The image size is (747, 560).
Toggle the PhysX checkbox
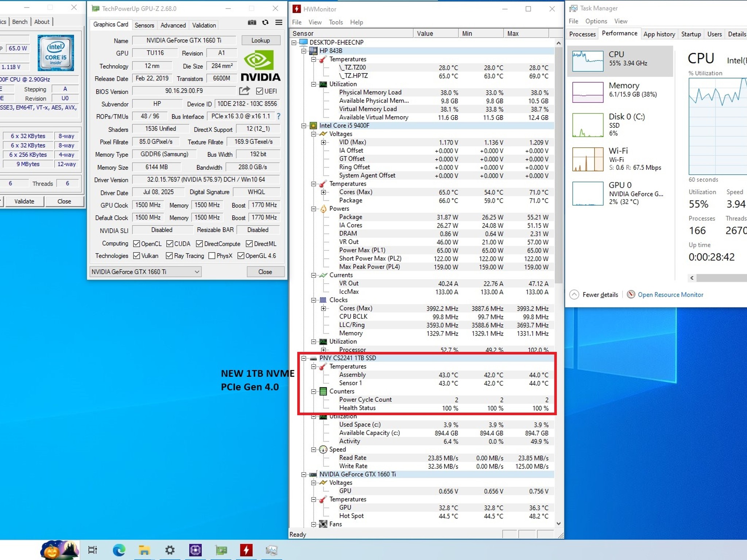pos(212,256)
